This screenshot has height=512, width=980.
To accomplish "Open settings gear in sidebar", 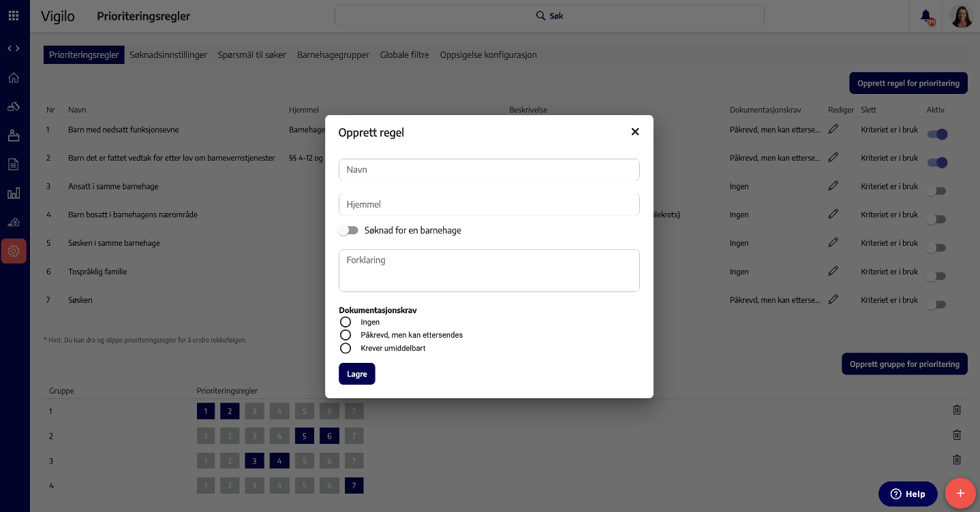I will pos(14,251).
